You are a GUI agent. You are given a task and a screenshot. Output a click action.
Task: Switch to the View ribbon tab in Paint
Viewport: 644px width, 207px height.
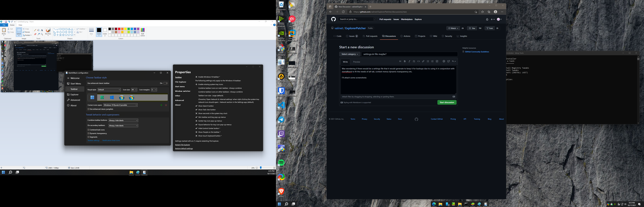tap(20, 25)
